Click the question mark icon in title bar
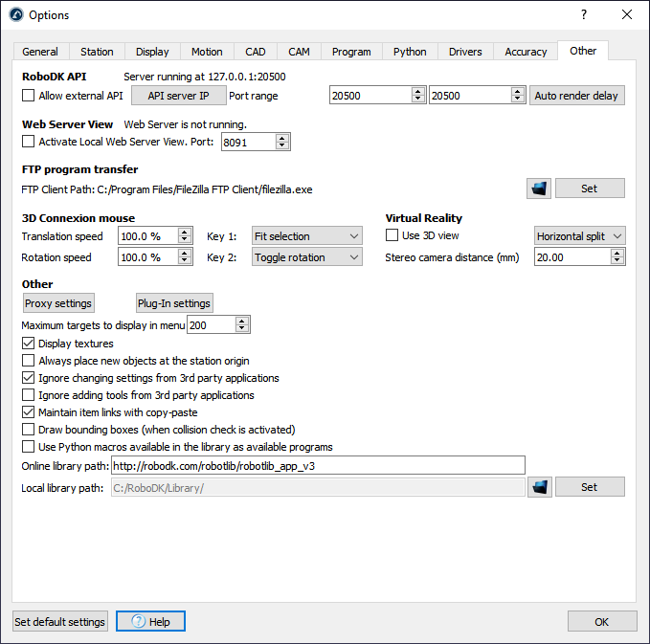Viewport: 650px width, 644px height. click(584, 15)
